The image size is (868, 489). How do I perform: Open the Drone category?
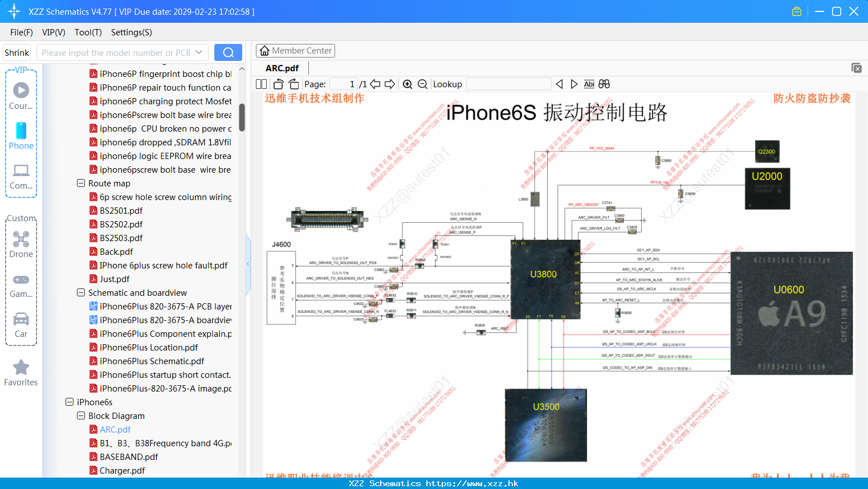click(x=21, y=244)
